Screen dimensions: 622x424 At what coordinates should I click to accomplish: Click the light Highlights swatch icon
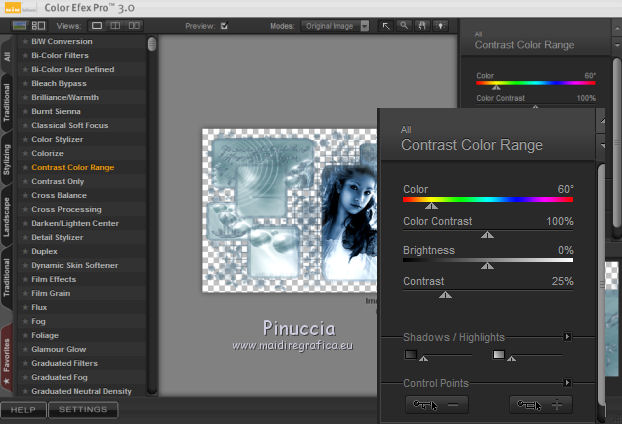499,354
